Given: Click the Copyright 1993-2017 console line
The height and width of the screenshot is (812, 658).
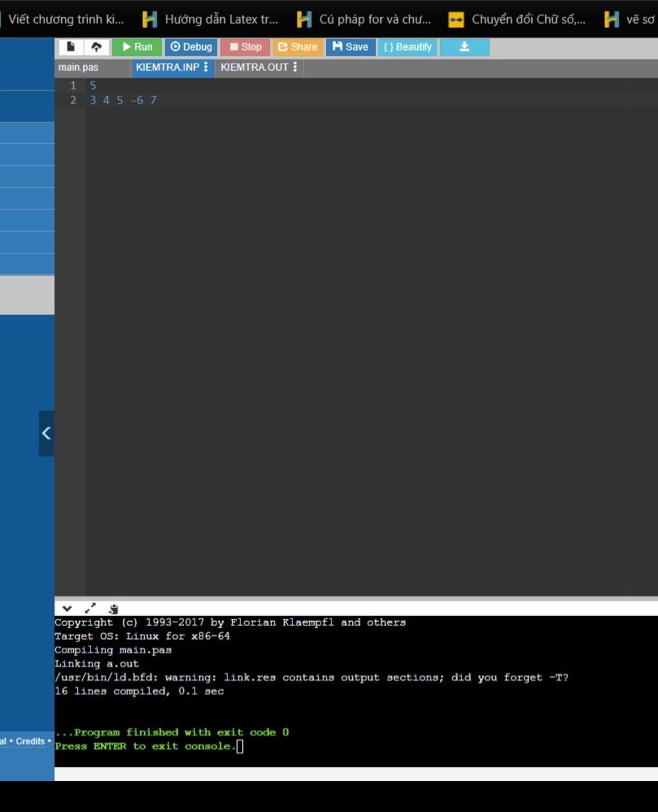Looking at the screenshot, I should [x=230, y=622].
